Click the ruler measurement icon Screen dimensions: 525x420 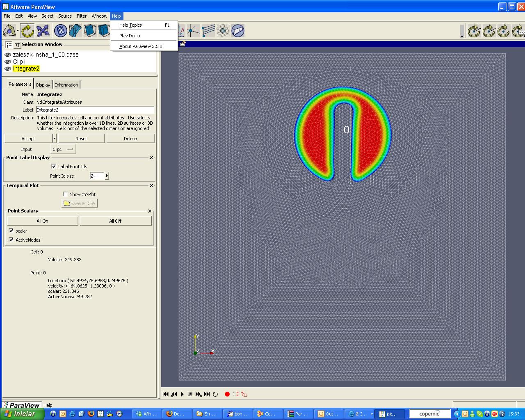(238, 30)
